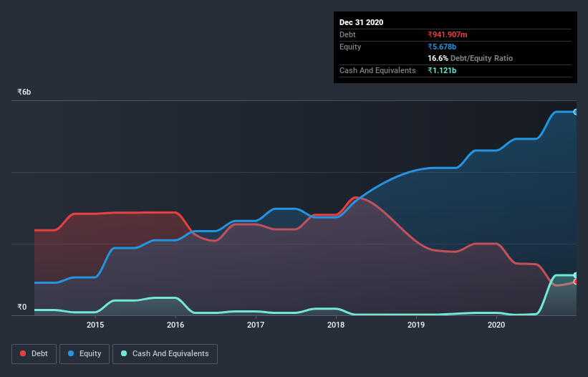Click the teal Cash endpoint marker

click(576, 275)
